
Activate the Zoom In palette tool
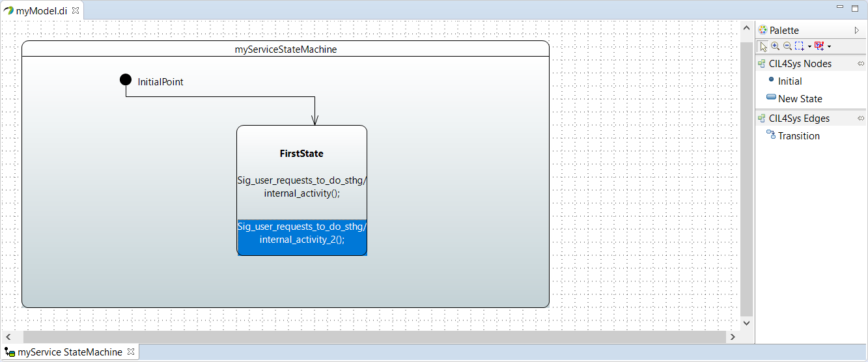point(775,46)
